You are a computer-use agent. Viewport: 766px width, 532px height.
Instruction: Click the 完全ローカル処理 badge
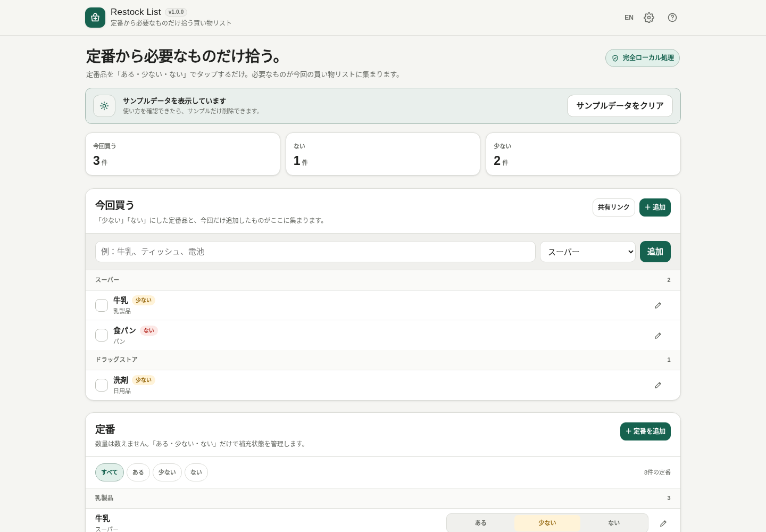pos(643,58)
